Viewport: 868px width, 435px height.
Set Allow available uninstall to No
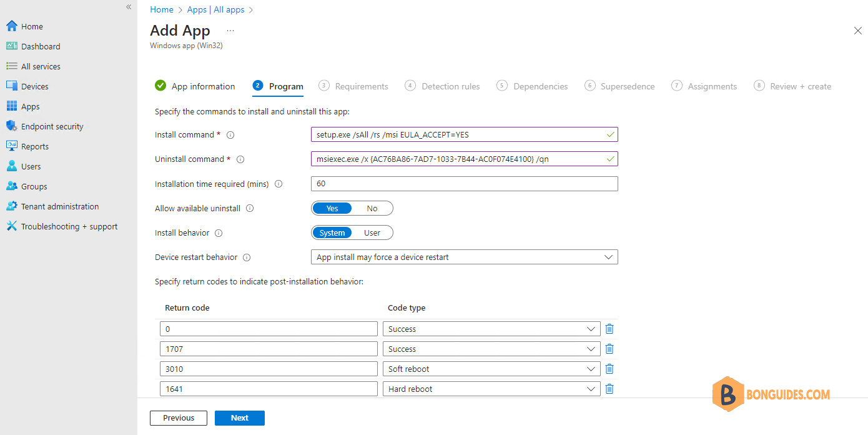pos(372,208)
